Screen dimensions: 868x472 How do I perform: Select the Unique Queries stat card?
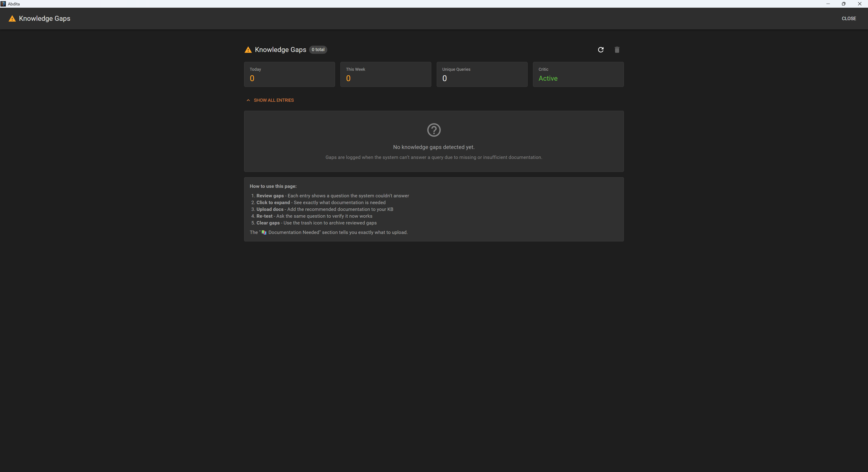[482, 74]
